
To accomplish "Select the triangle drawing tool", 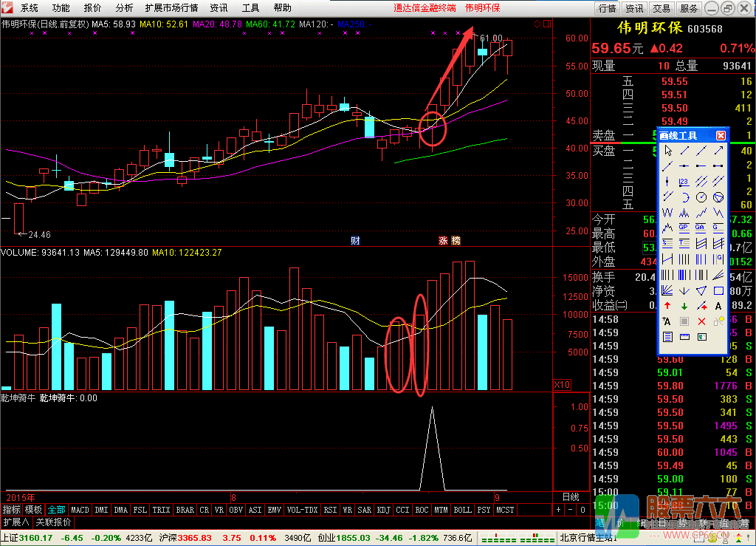I will click(701, 290).
